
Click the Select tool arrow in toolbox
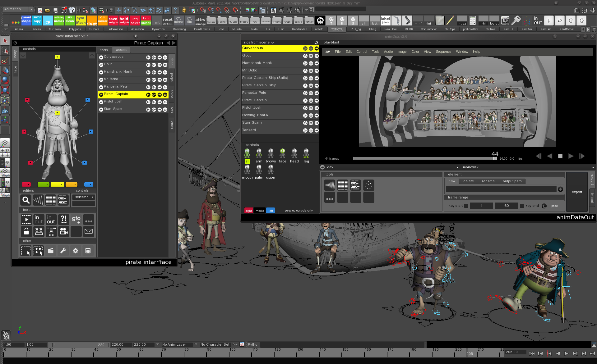point(5,40)
